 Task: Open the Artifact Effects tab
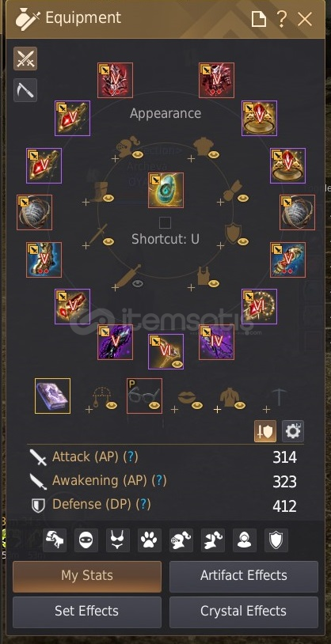(x=244, y=576)
